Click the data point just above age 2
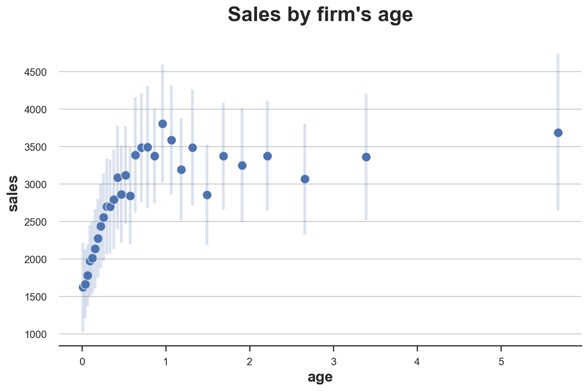The height and width of the screenshot is (391, 588). (x=267, y=156)
